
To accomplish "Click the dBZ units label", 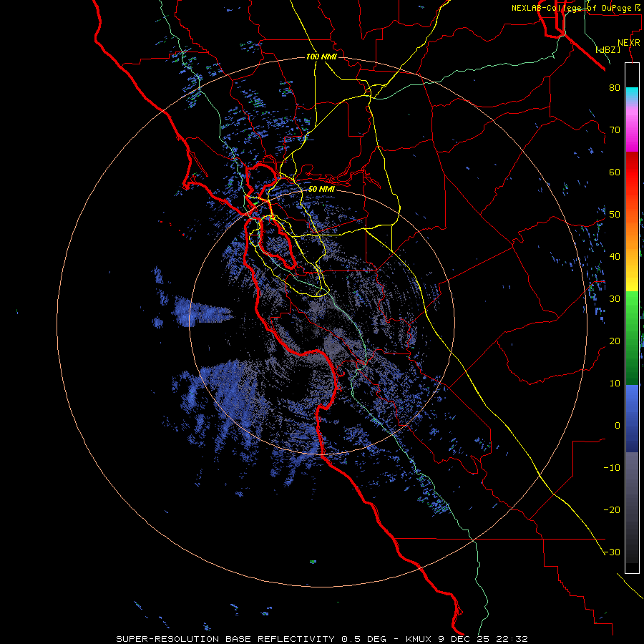I will click(608, 50).
